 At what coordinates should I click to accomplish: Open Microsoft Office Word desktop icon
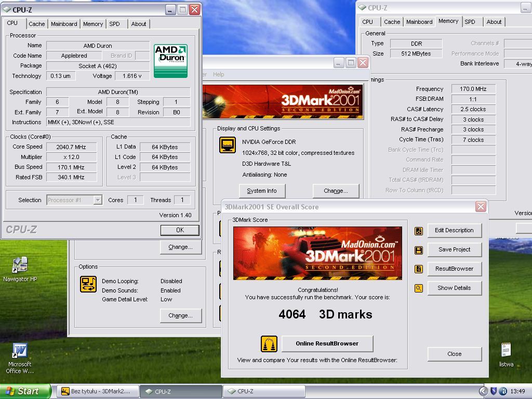point(20,358)
